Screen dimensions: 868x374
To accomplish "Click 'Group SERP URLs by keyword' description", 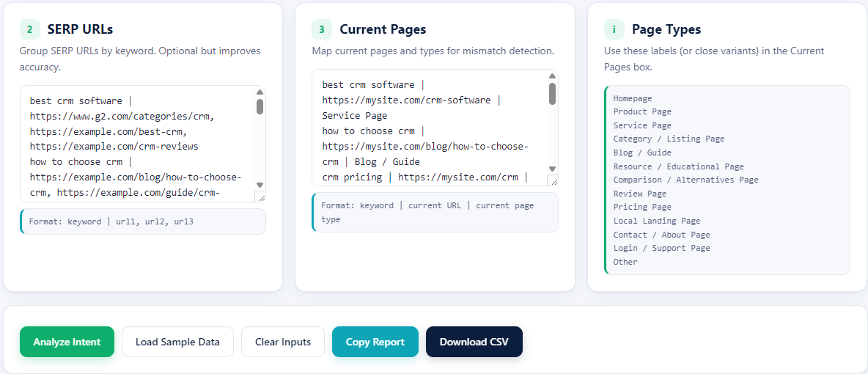I will pyautogui.click(x=140, y=59).
